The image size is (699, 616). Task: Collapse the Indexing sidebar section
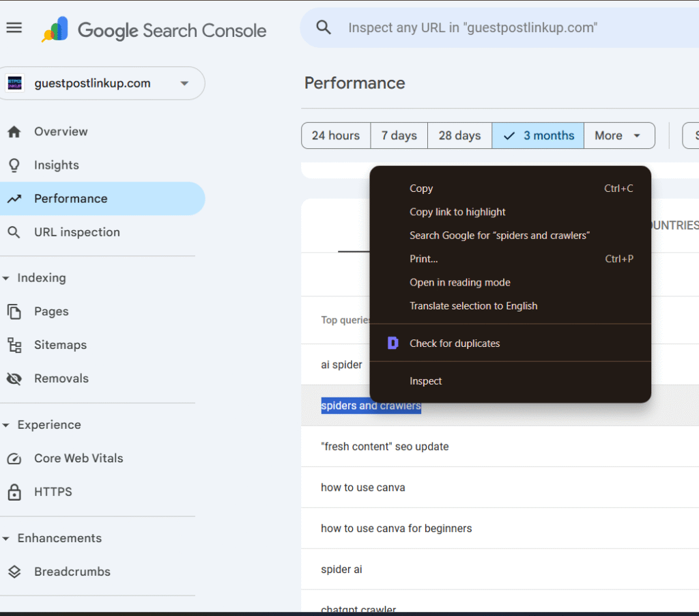click(x=6, y=278)
